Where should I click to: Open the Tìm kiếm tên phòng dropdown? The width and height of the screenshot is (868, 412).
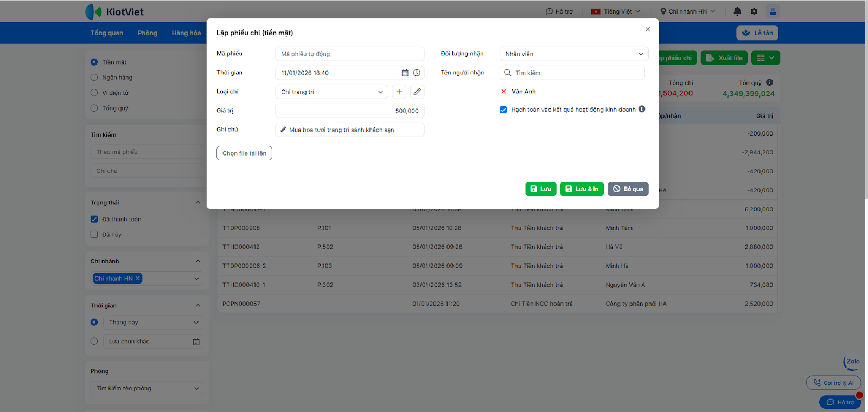pyautogui.click(x=146, y=388)
